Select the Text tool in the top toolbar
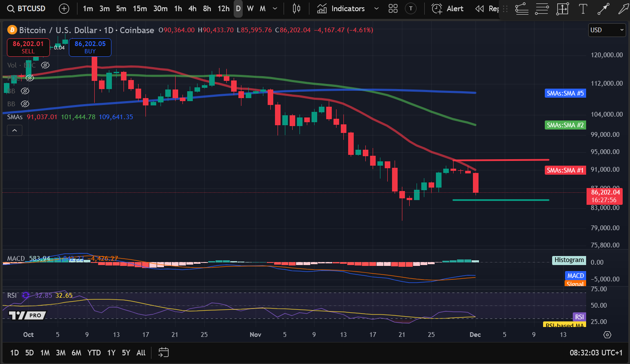Viewport: 630px width, 364px height. click(583, 9)
